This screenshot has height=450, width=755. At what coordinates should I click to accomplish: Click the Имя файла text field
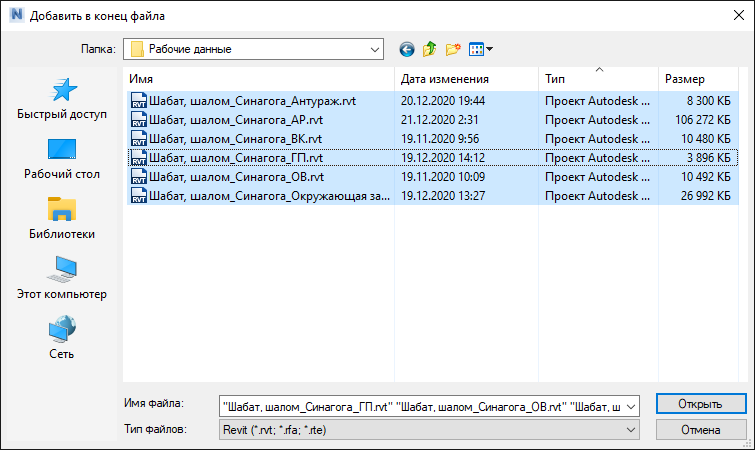click(x=420, y=406)
